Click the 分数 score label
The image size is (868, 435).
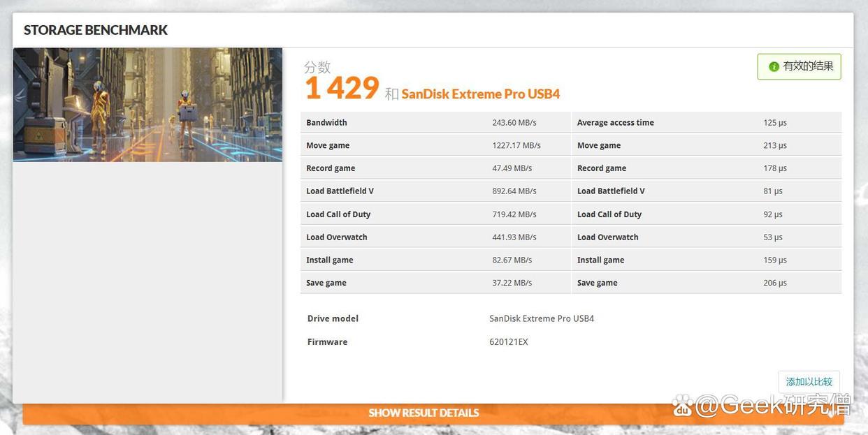[x=317, y=67]
